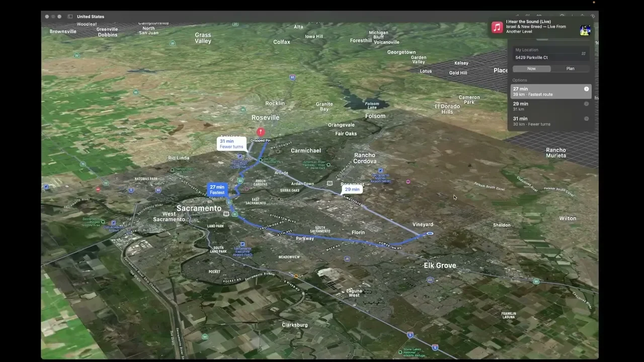Select the 29 min 31 km route option
644x362 pixels.
[x=550, y=106]
